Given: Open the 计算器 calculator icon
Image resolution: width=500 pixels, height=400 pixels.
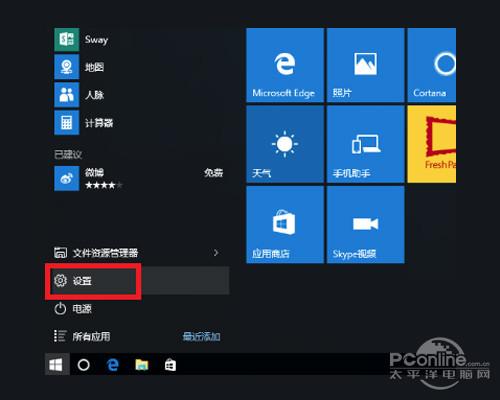Looking at the screenshot, I should click(x=67, y=123).
